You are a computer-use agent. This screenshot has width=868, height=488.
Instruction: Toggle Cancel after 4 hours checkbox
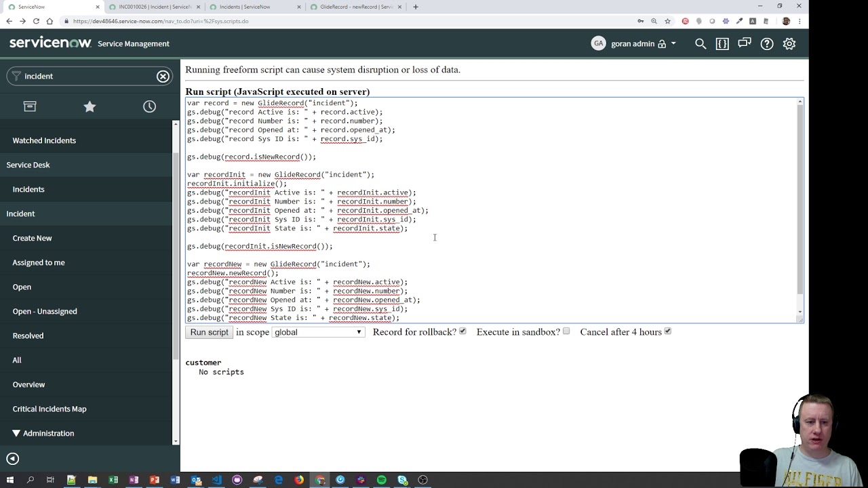click(x=667, y=331)
